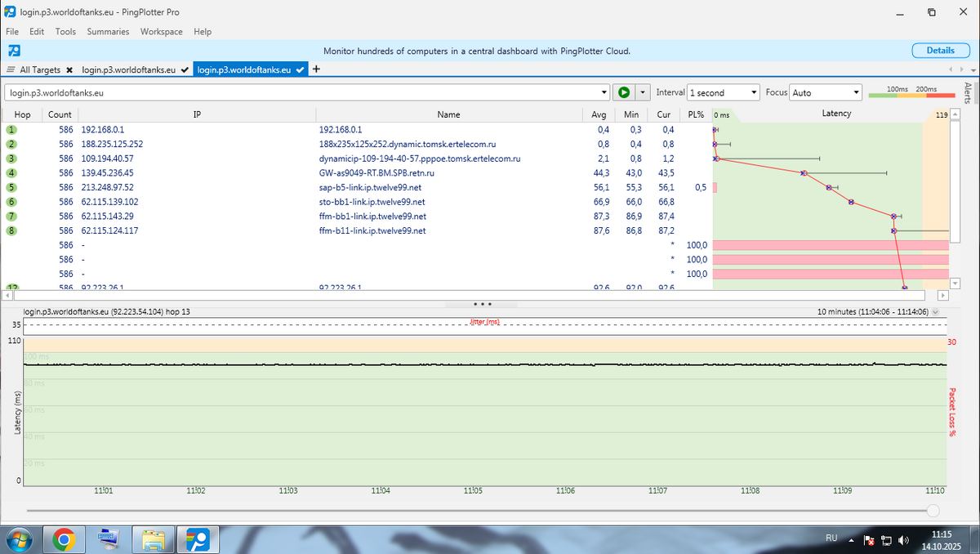Switch to the inactive login.p3.worldoftanks.eu tab
The height and width of the screenshot is (554, 980).
click(128, 70)
